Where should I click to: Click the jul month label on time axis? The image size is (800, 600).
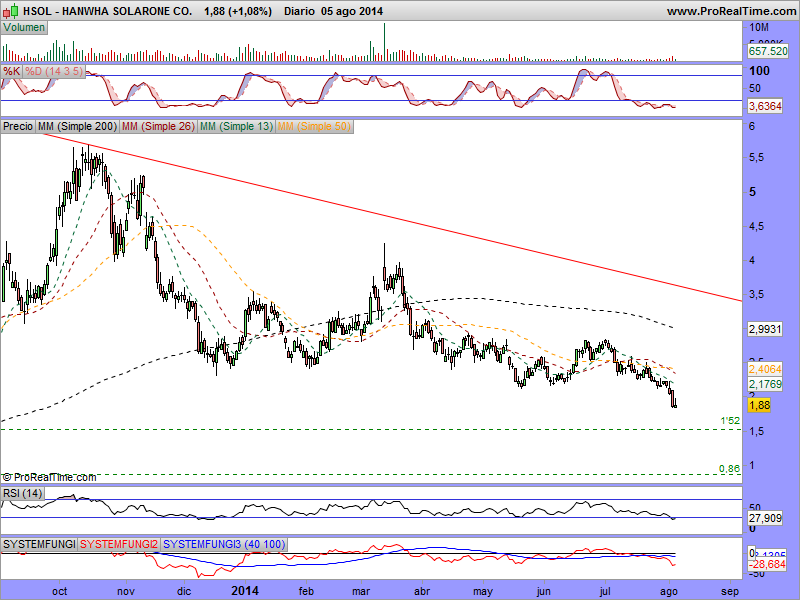605,591
